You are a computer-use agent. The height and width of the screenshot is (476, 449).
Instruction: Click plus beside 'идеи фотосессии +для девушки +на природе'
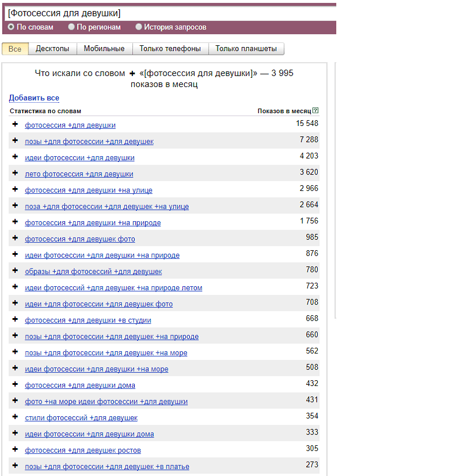(15, 254)
